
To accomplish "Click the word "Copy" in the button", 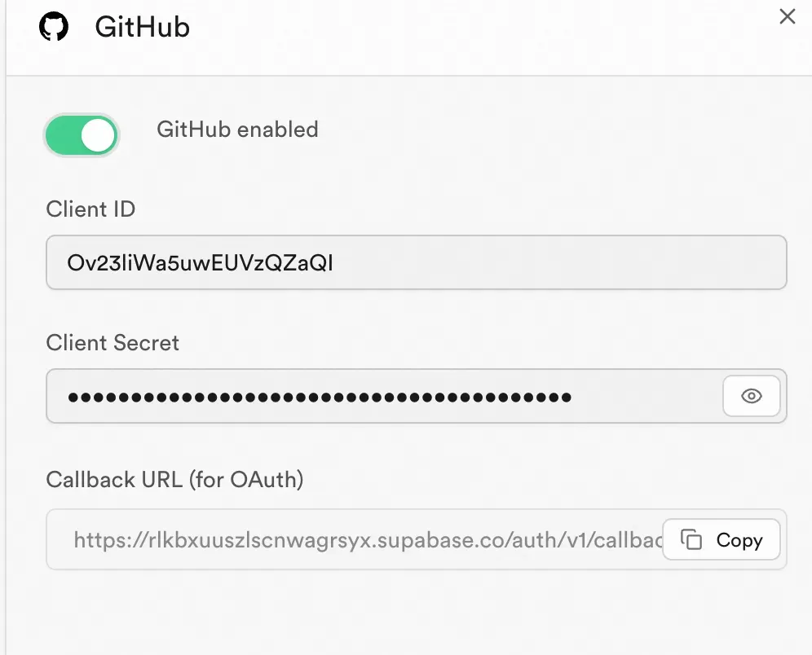I will tap(739, 541).
